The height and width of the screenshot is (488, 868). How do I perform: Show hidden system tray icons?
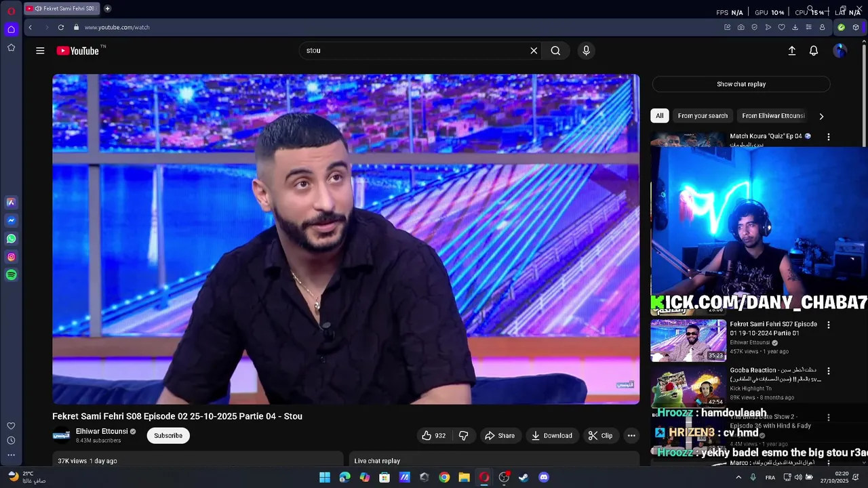(738, 477)
